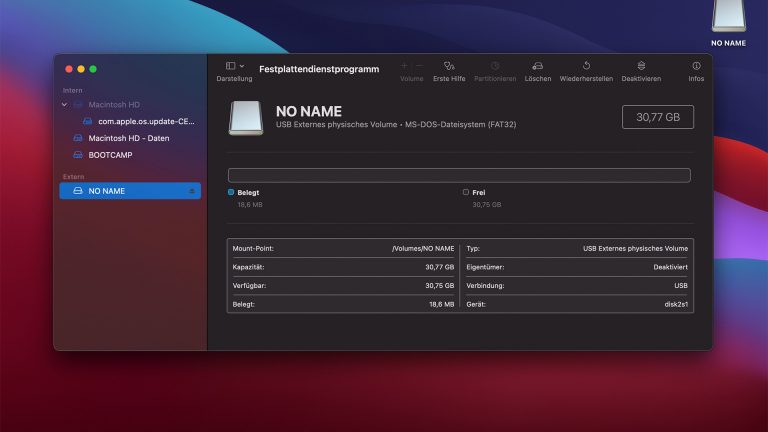Click the 30,77 GB capacity box
This screenshot has width=768, height=432.
[657, 117]
